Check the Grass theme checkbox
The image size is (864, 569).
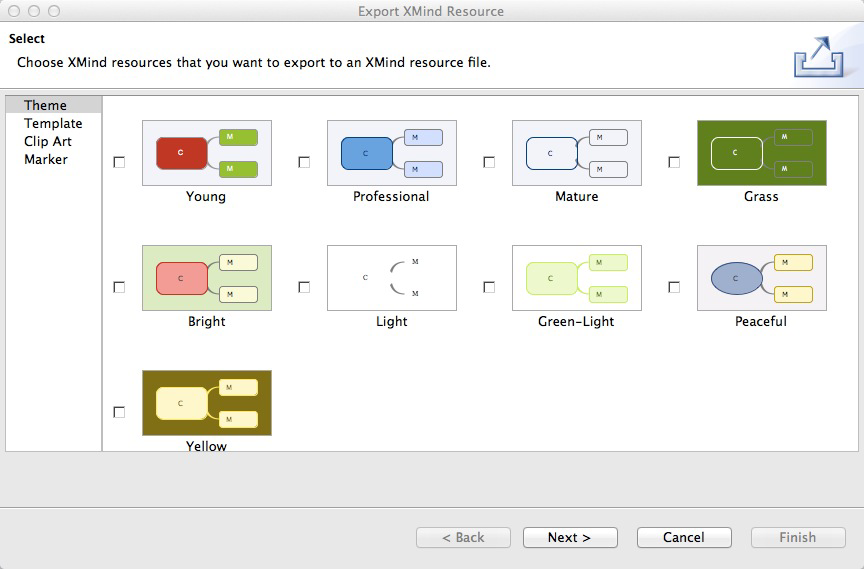click(674, 162)
